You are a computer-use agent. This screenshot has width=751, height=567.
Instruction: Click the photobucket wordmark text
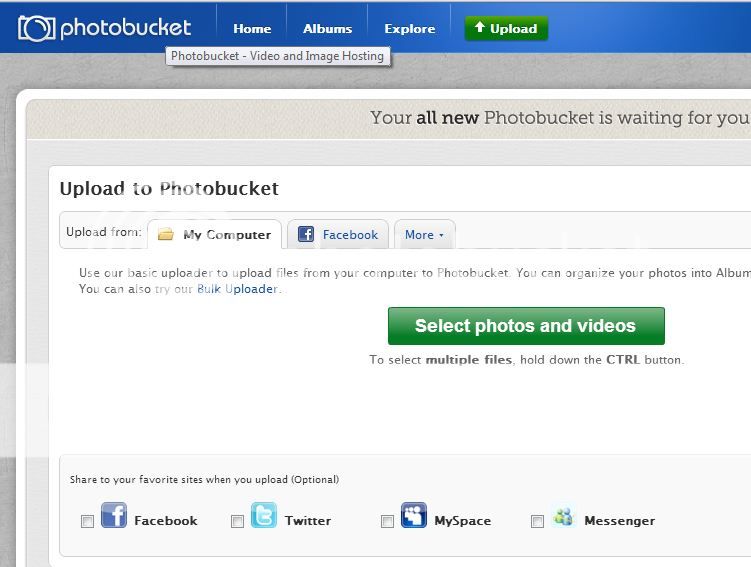(125, 28)
